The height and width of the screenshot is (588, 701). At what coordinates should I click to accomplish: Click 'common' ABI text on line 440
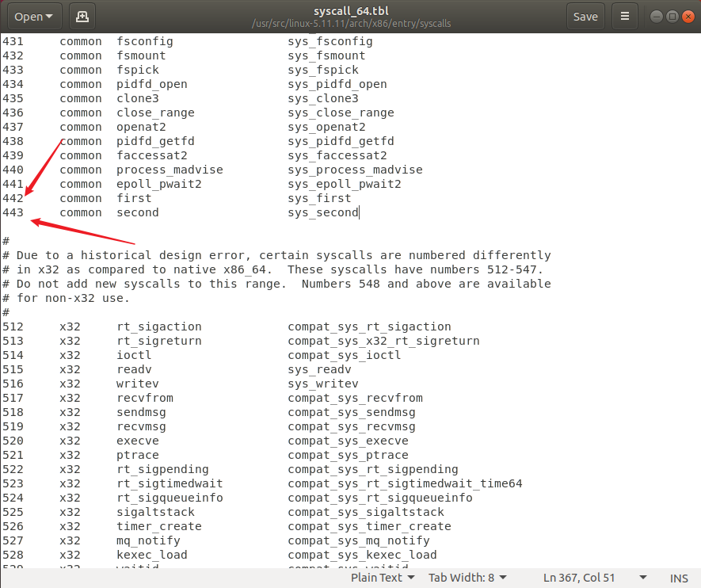pyautogui.click(x=81, y=170)
